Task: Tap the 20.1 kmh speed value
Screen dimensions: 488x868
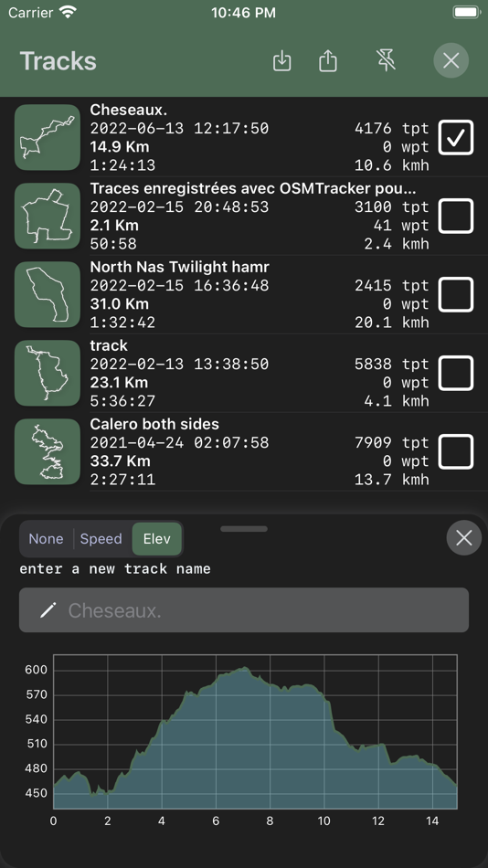Action: pyautogui.click(x=392, y=323)
